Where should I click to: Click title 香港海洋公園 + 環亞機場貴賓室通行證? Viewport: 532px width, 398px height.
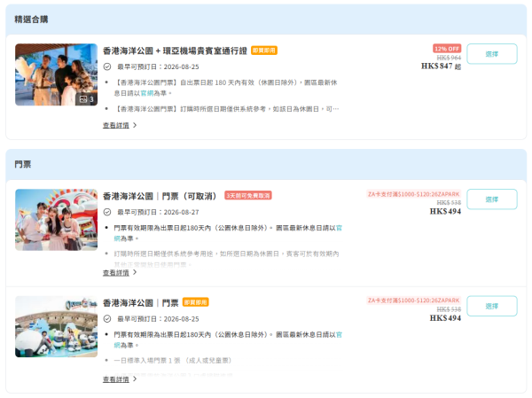click(175, 51)
